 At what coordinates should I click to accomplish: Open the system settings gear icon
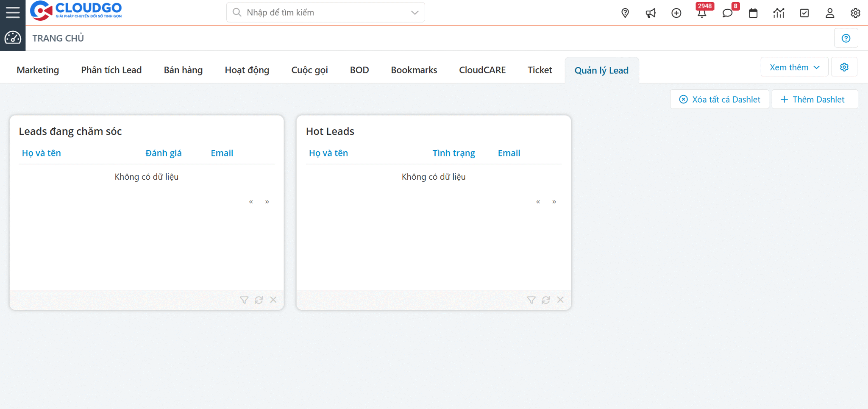click(855, 13)
